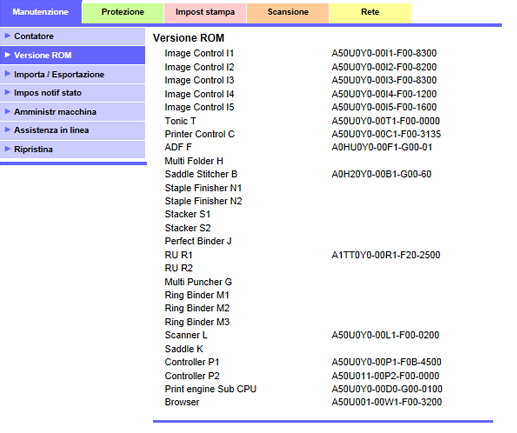517x433 pixels.
Task: Select the Image Control I5 label
Action: tap(199, 107)
